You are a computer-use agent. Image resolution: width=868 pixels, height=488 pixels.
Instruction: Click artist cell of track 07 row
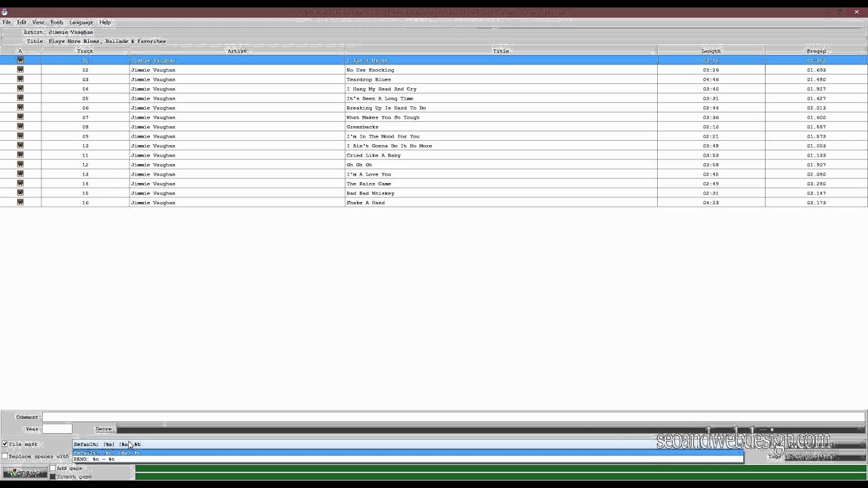click(237, 117)
